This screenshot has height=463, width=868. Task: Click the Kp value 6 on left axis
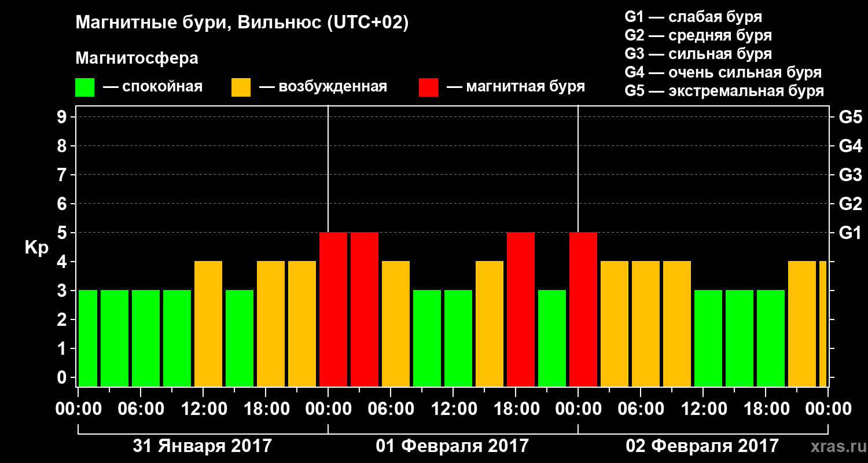[62, 204]
